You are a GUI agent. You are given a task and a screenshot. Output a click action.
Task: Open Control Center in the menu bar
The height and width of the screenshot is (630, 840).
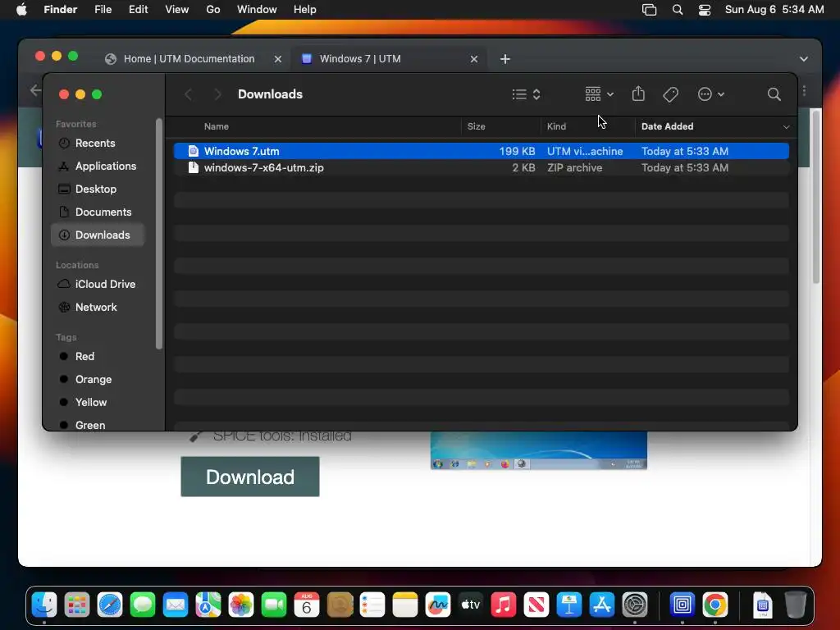tap(705, 10)
